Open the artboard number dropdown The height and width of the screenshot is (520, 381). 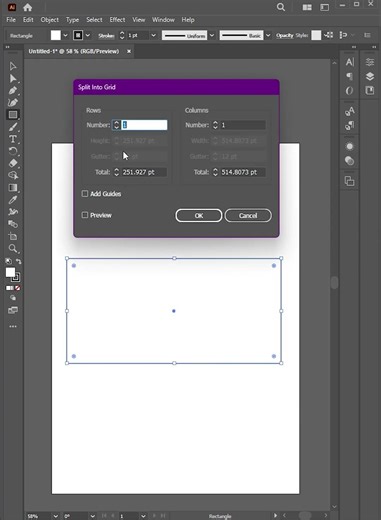tap(143, 516)
